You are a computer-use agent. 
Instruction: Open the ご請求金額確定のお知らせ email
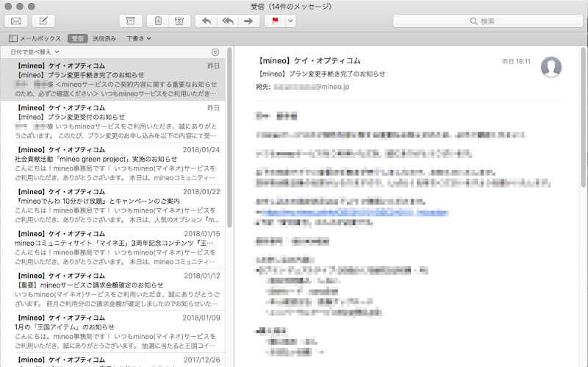pyautogui.click(x=112, y=290)
